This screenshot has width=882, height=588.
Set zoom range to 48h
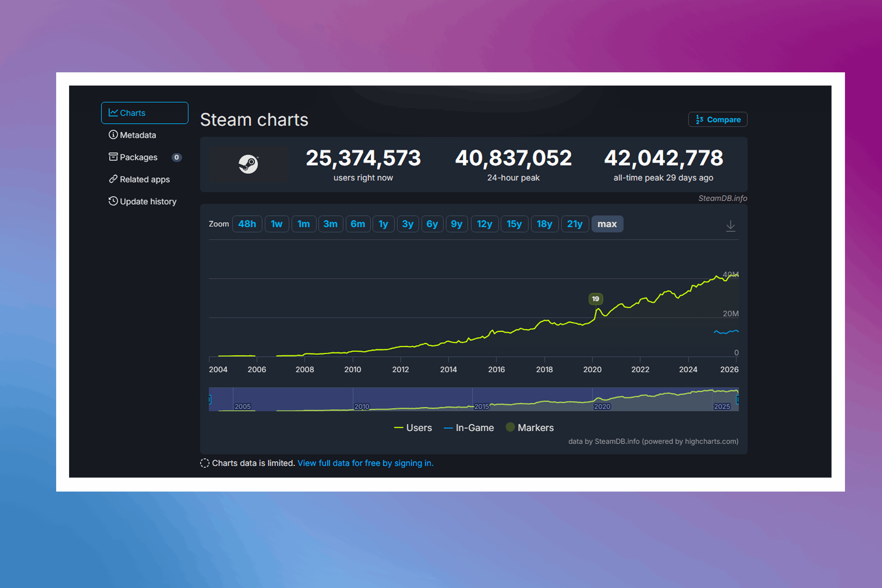(x=247, y=224)
